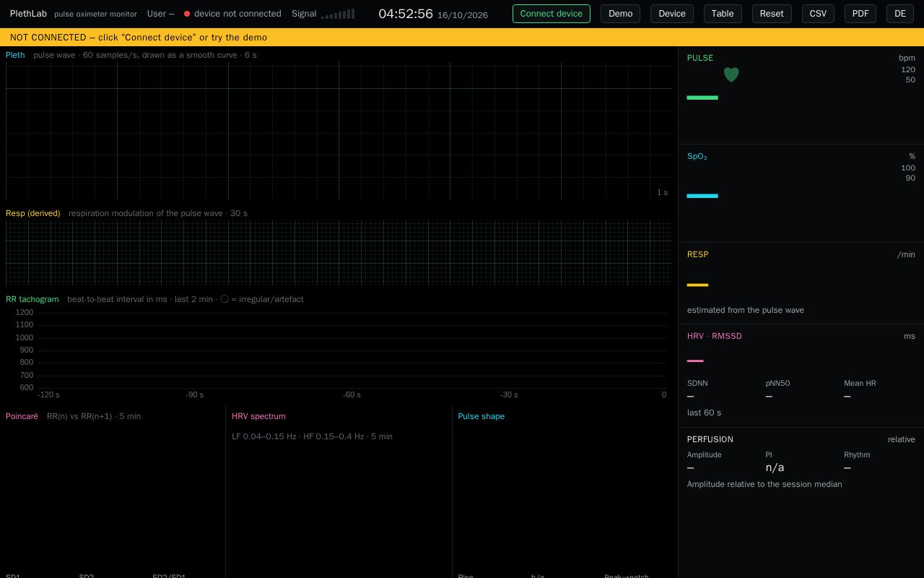The height and width of the screenshot is (578, 924).
Task: Click the "1 s" scale label on Pleth chart
Action: pos(662,192)
